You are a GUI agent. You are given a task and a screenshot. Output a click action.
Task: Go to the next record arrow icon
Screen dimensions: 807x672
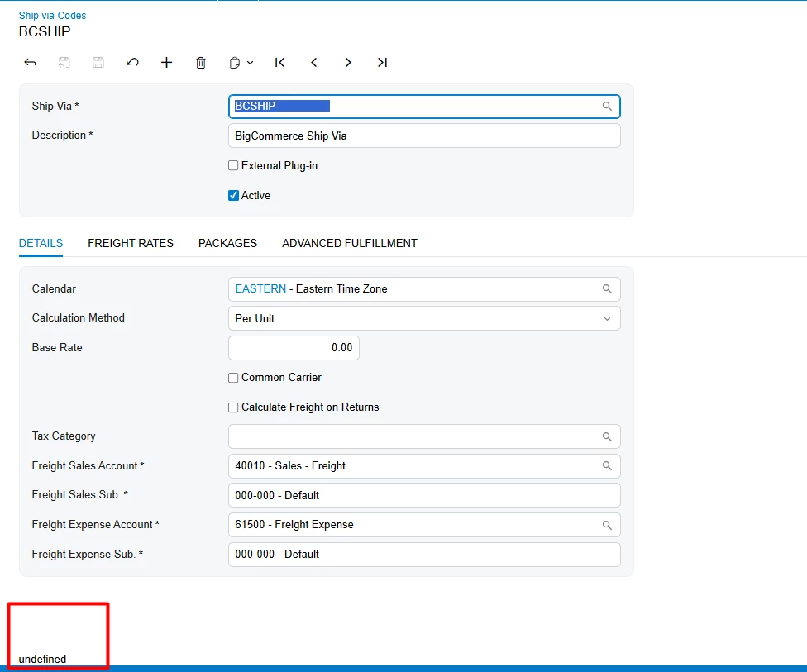[348, 62]
